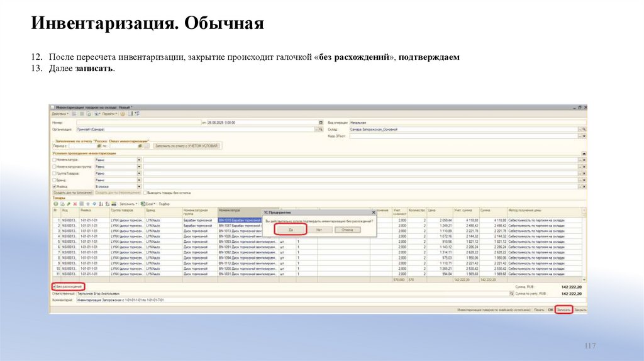Viewport: 644px width, 361px height.
Task: Confirm with the Да button in the dialog
Action: (x=291, y=230)
